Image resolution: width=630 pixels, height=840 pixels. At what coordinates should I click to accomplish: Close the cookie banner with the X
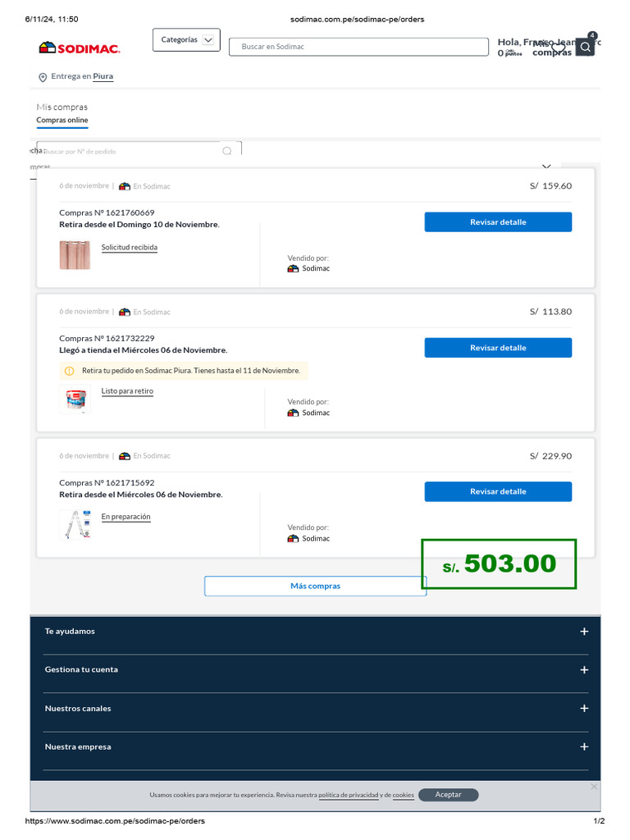point(594,787)
